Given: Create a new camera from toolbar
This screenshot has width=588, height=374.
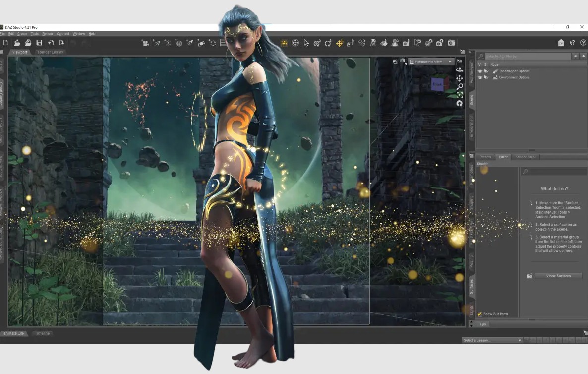Looking at the screenshot, I should tap(145, 43).
